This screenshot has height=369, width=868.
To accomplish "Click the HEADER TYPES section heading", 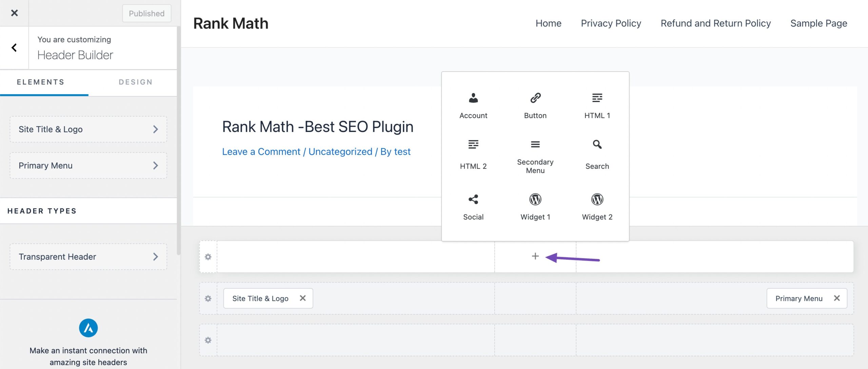I will tap(42, 211).
